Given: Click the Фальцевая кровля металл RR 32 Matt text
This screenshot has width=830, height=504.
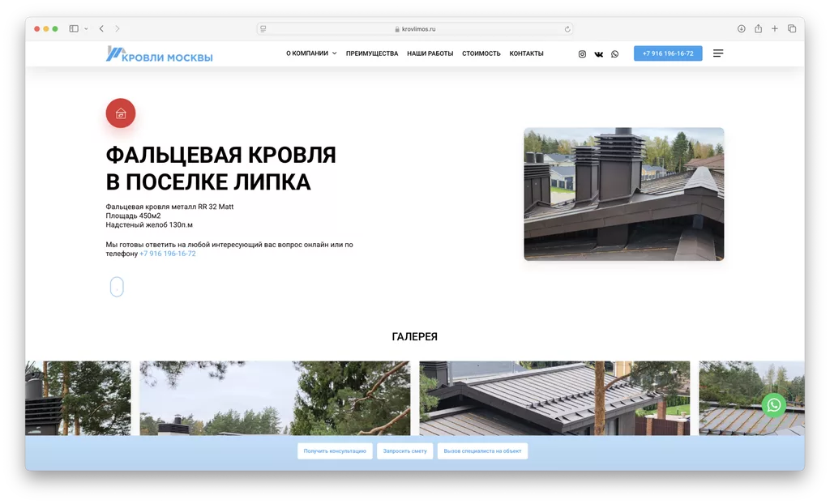Looking at the screenshot, I should pyautogui.click(x=169, y=207).
